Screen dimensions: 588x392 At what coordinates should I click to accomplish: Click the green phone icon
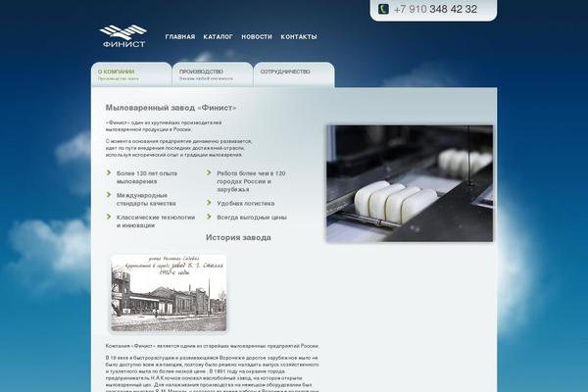coord(383,9)
